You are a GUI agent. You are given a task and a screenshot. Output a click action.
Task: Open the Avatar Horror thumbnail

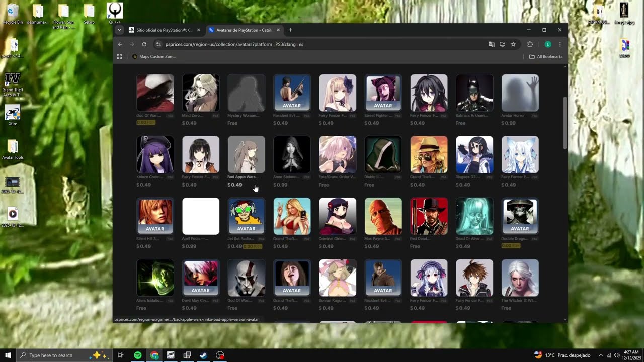pos(520,93)
